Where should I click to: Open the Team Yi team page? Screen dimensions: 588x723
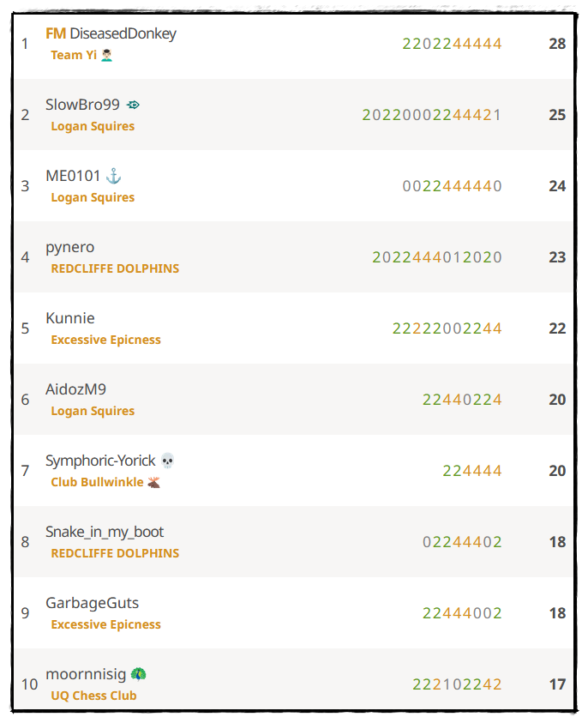[x=74, y=55]
